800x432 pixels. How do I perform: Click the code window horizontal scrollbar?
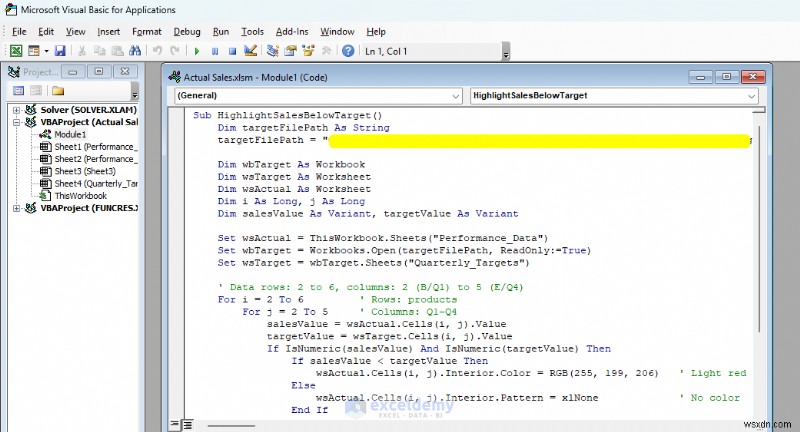[231, 425]
